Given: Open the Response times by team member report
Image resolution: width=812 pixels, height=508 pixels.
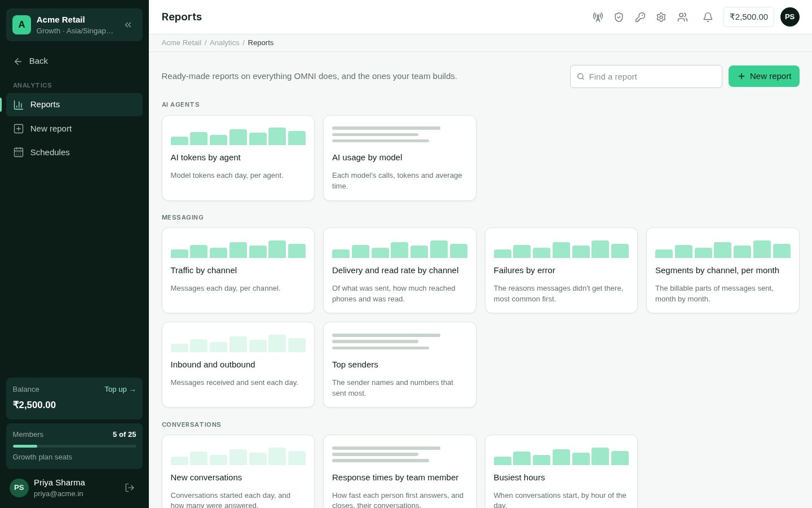Looking at the screenshot, I should 400,472.
